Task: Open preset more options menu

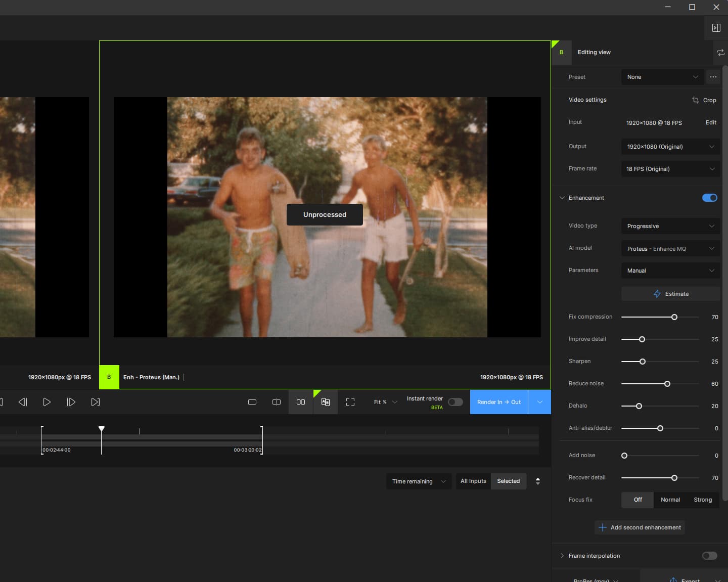Action: (713, 77)
